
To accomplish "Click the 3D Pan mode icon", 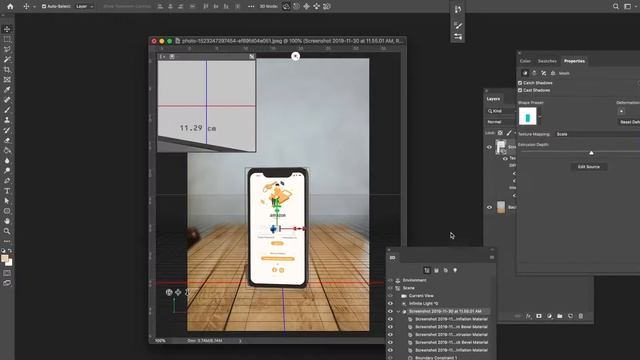I will coord(306,7).
